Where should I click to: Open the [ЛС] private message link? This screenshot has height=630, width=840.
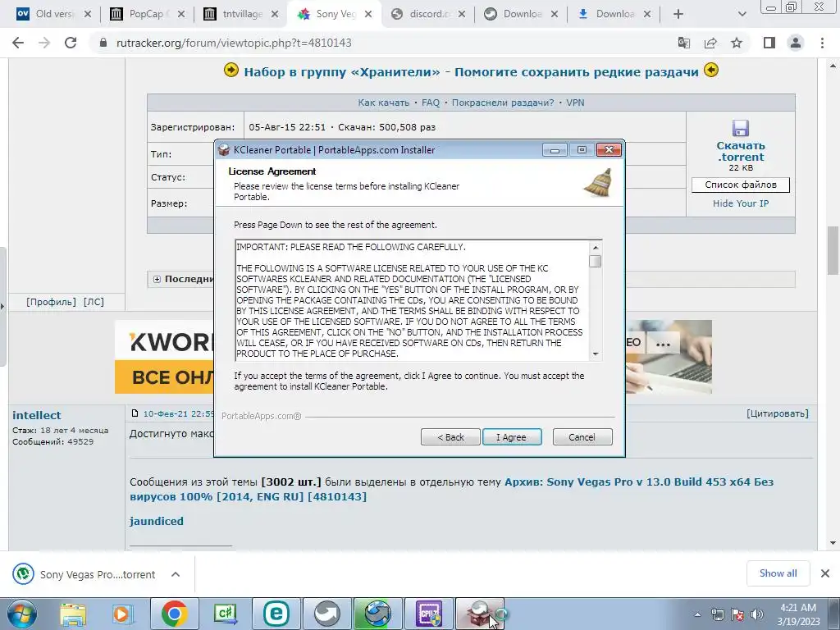pos(94,302)
